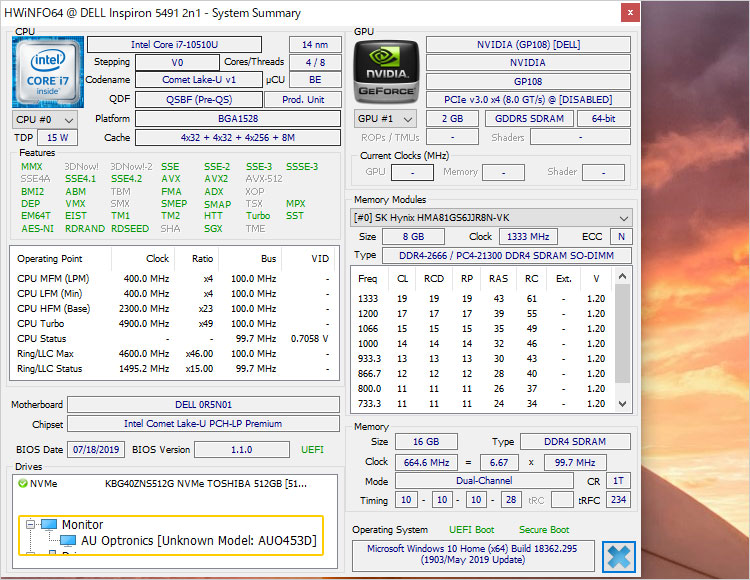Click the green check icon beside NVMe
Screen dimensions: 750x580
23,483
